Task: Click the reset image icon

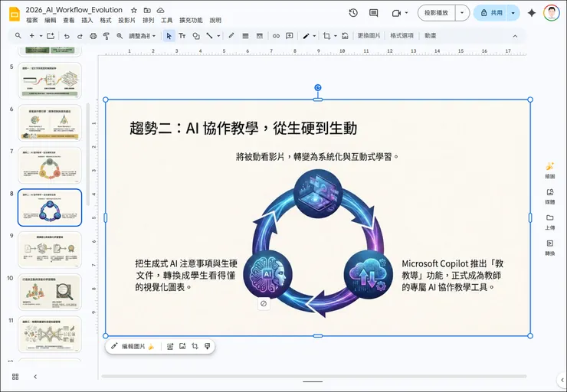Action: [345, 36]
